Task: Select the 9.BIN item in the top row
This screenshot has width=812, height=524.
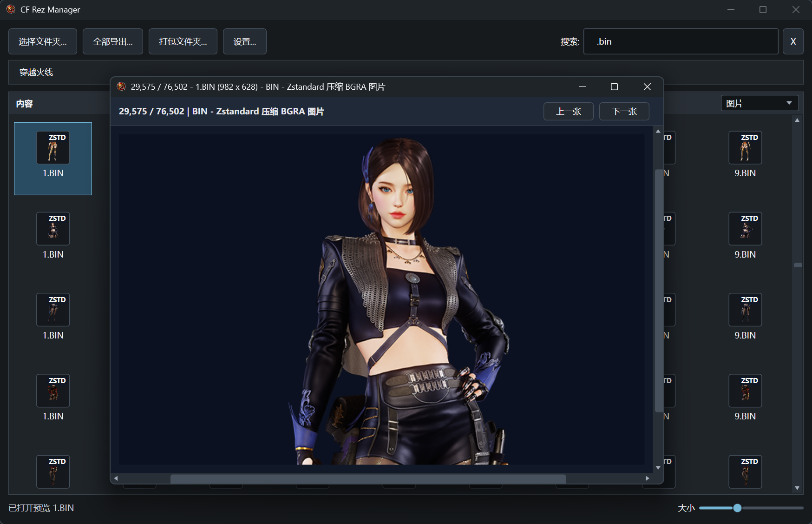Action: coord(745,155)
